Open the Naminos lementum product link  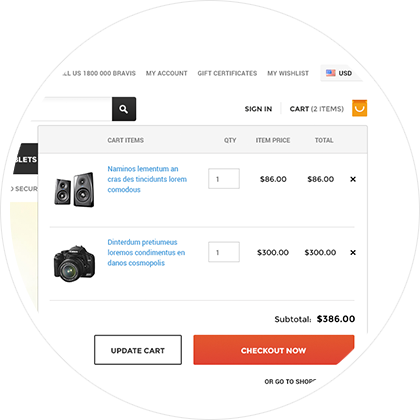tap(147, 179)
